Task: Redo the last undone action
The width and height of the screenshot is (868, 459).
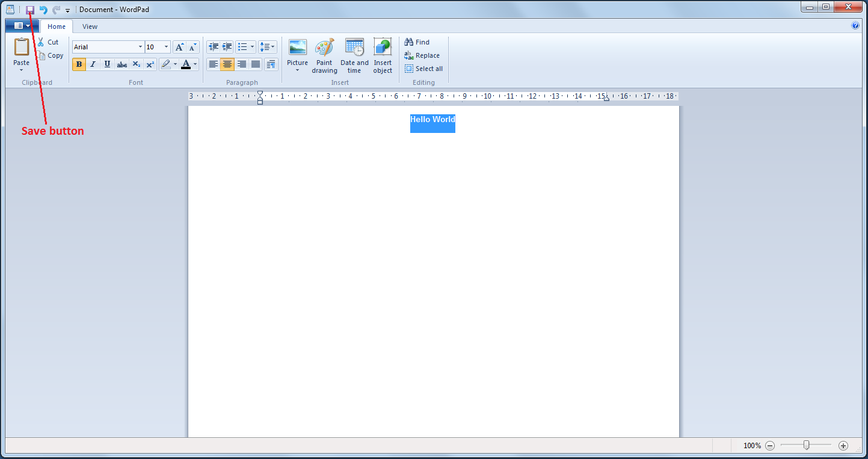Action: coord(57,10)
